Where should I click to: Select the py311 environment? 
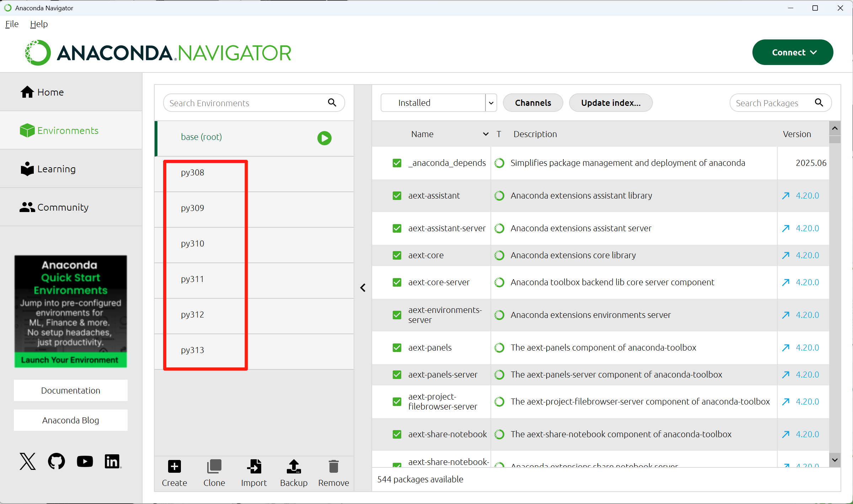pos(254,281)
